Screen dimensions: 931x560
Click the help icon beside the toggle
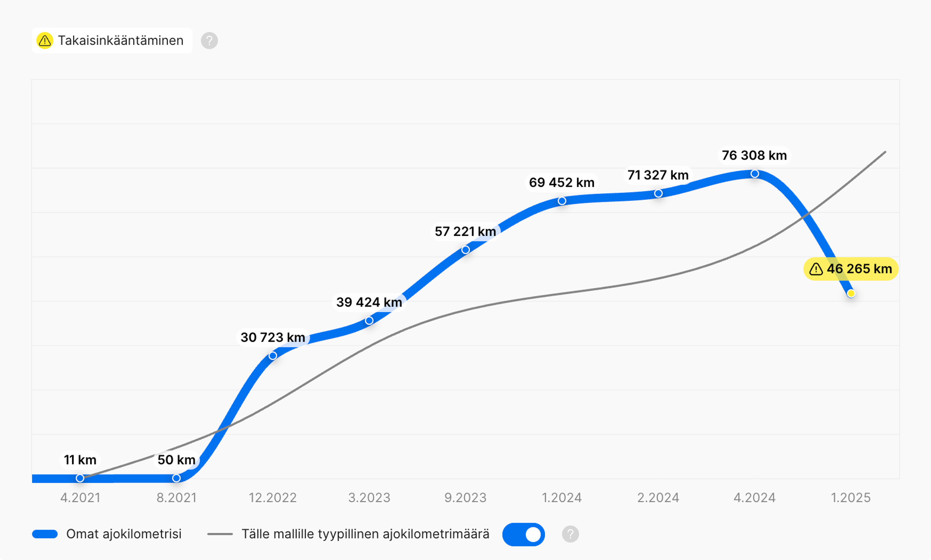pyautogui.click(x=570, y=534)
